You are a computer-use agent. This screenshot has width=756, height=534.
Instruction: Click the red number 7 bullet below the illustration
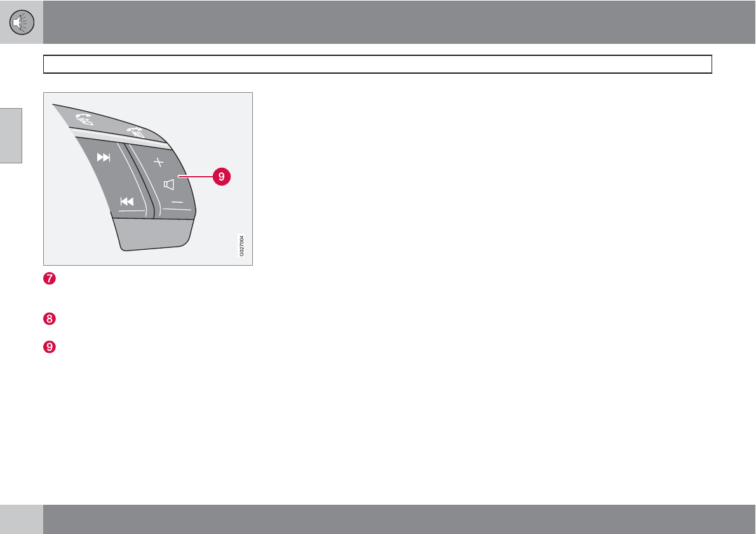(49, 279)
